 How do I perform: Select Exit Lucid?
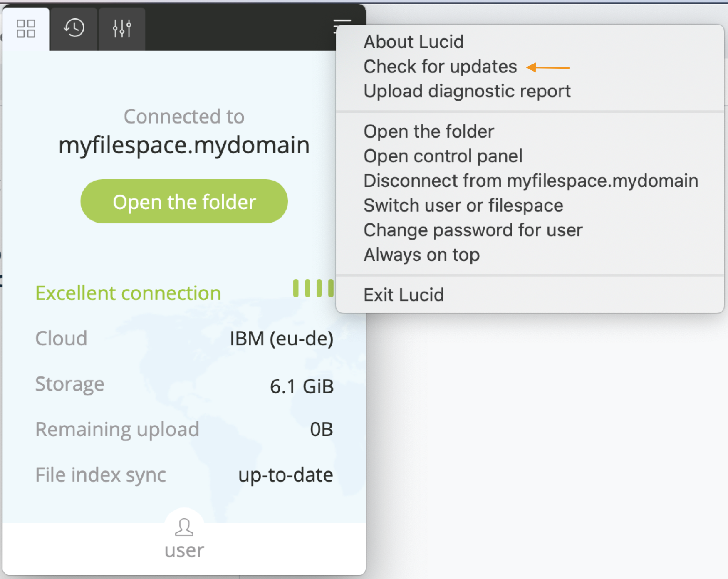[404, 295]
